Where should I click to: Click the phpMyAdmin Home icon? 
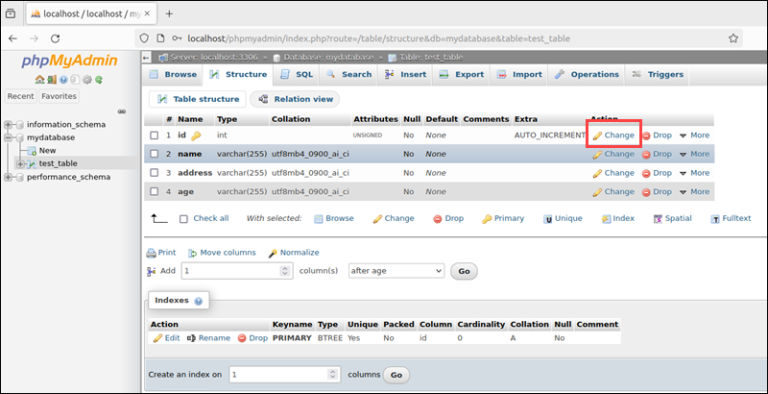pos(39,79)
